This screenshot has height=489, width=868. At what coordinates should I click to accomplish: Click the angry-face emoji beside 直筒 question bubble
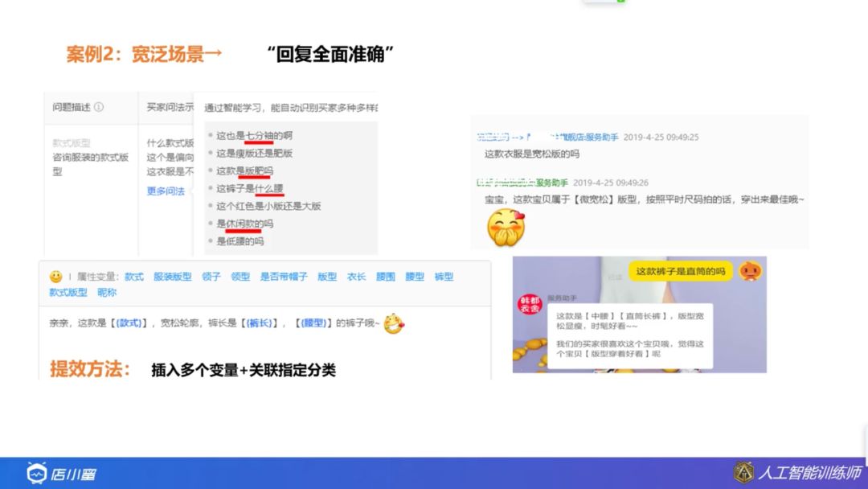(750, 272)
